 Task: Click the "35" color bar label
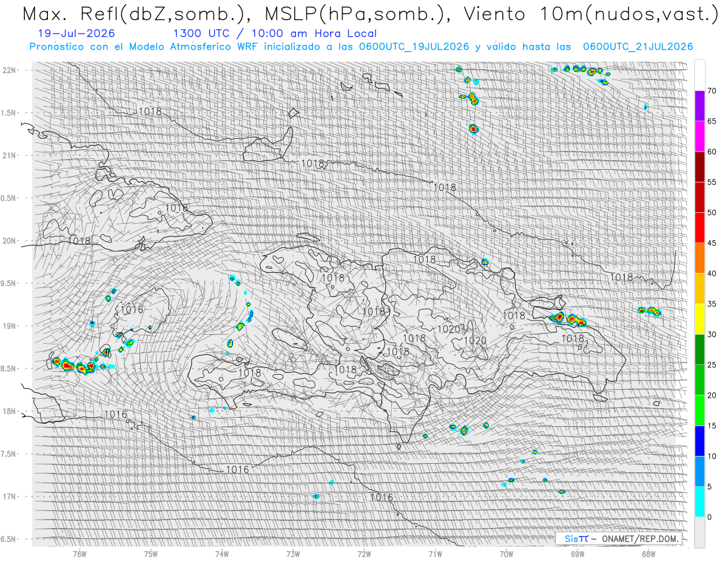(x=712, y=304)
